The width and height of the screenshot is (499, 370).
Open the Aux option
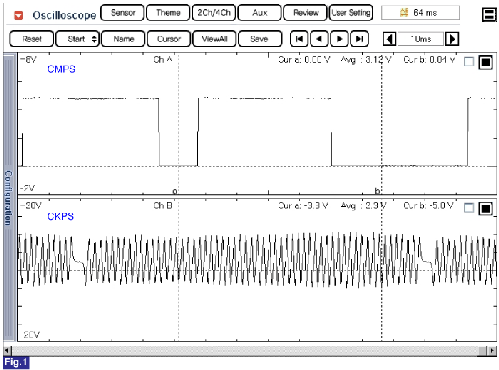(x=260, y=13)
